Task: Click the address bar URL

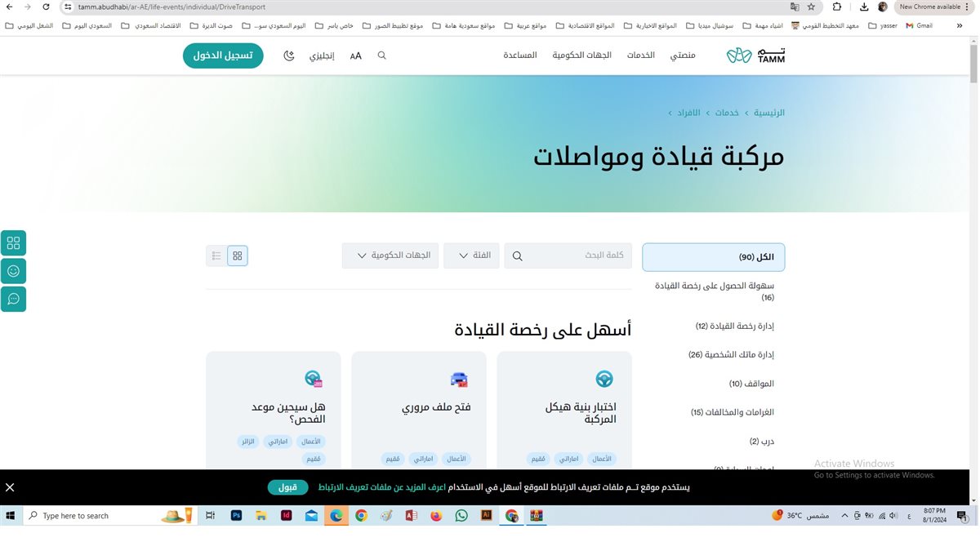Action: [171, 7]
